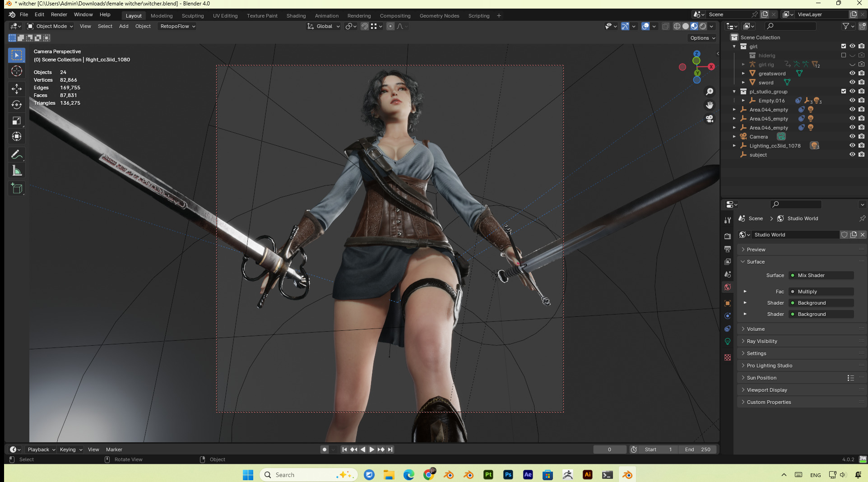Screen dimensions: 868x482
Task: Open the Scene properties tab
Action: 728,274
